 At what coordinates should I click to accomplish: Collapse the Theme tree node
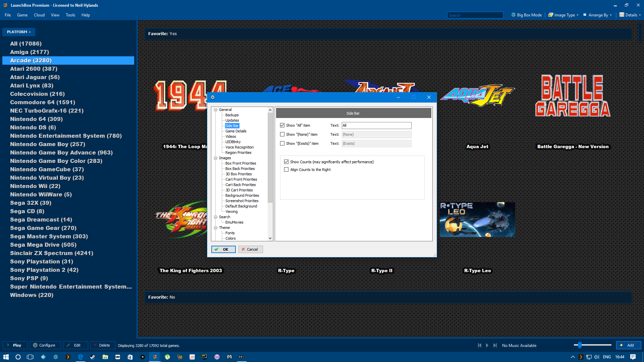216,228
